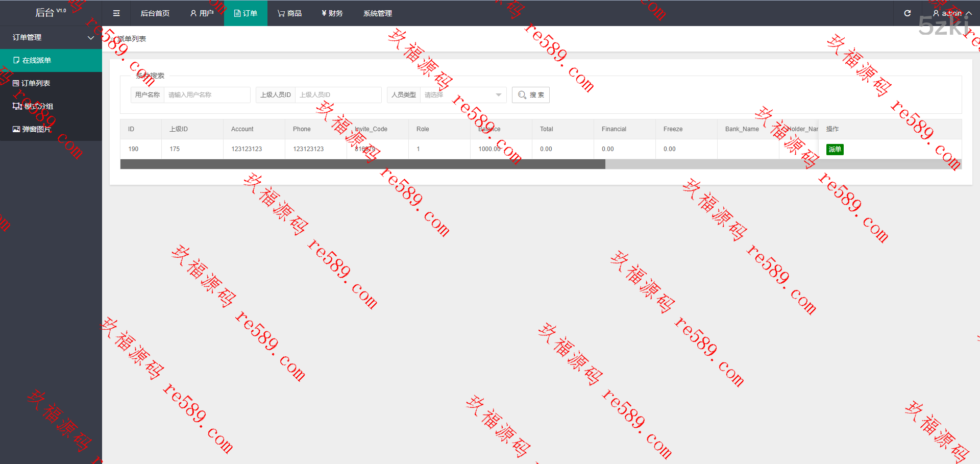Click the 弹窗图片 picture icon

tap(16, 129)
